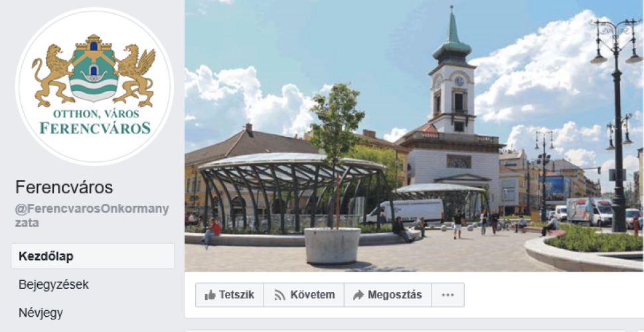This screenshot has width=644, height=332.
Task: Click the thumbs-up icon on Tetszik
Action: coord(210,295)
